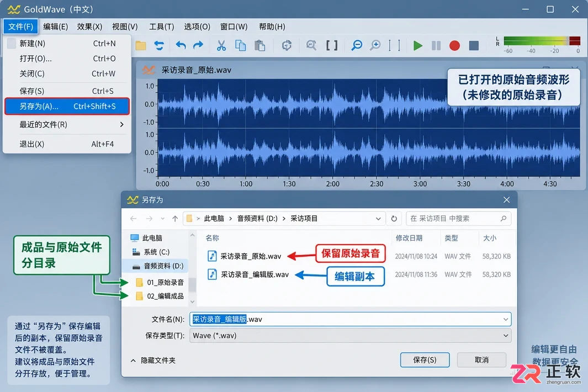Go forward in the save dialog
The height and width of the screenshot is (392, 588).
coord(149,218)
